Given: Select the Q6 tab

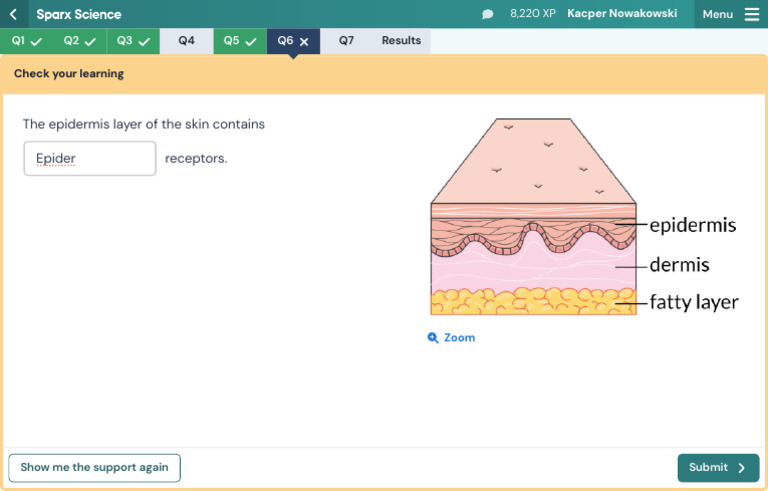Looking at the screenshot, I should tap(293, 41).
